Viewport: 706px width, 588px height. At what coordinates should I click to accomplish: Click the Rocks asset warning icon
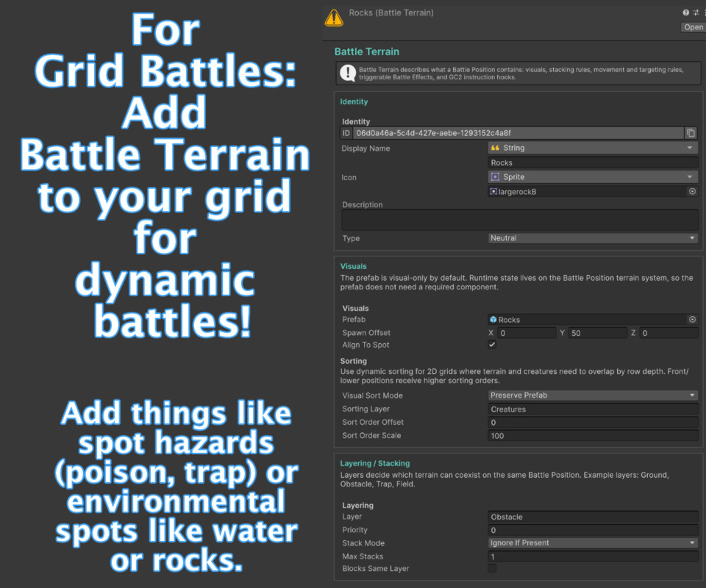(334, 18)
